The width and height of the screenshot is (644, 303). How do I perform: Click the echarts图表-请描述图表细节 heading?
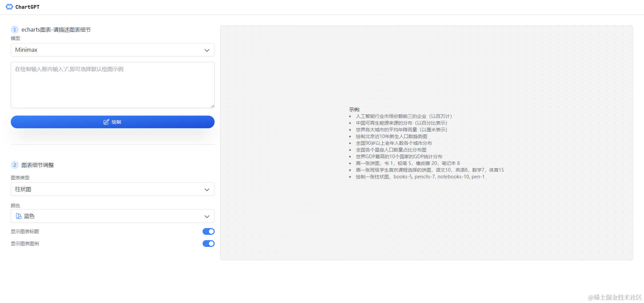point(56,30)
